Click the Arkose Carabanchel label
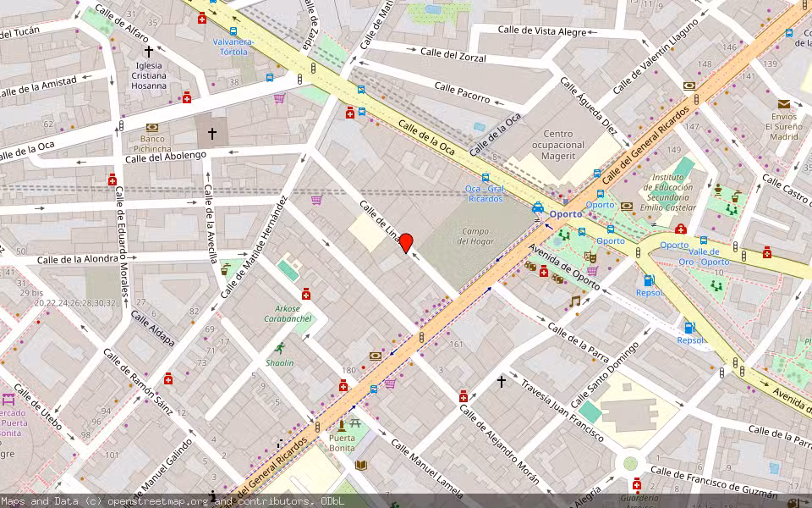Image resolution: width=812 pixels, height=508 pixels. click(x=288, y=313)
